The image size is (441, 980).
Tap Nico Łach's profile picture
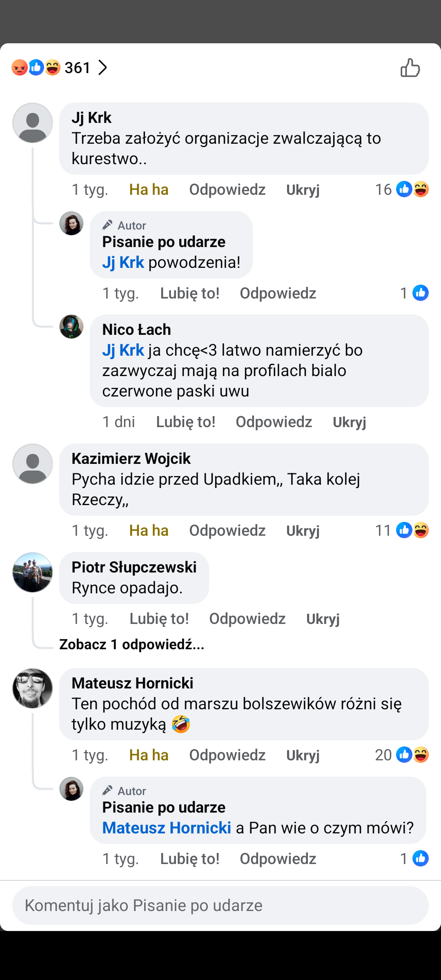(x=71, y=327)
